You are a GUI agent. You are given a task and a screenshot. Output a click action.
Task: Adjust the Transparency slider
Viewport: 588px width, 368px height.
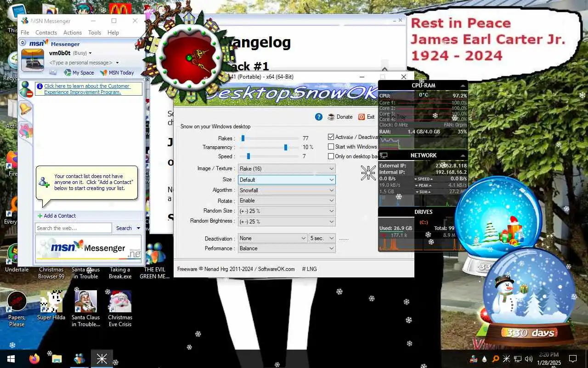(269, 147)
